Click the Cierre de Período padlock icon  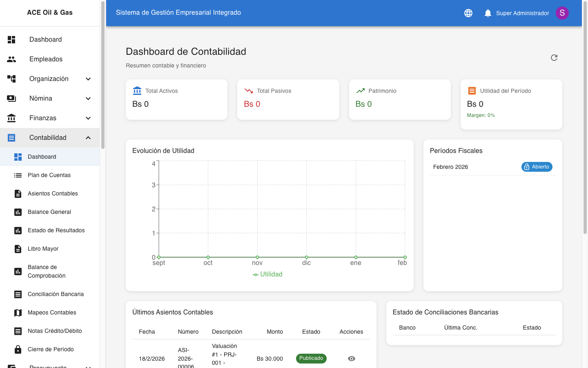coord(18,349)
